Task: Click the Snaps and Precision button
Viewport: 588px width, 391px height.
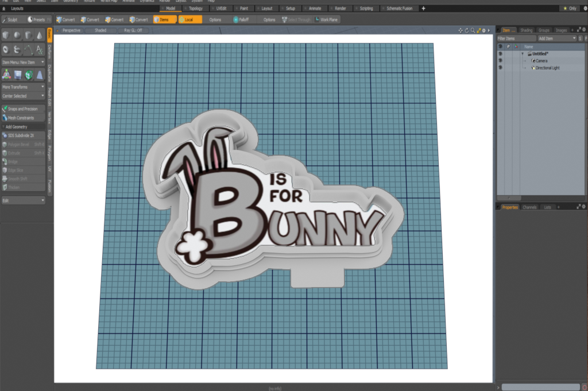Action: pyautogui.click(x=23, y=109)
